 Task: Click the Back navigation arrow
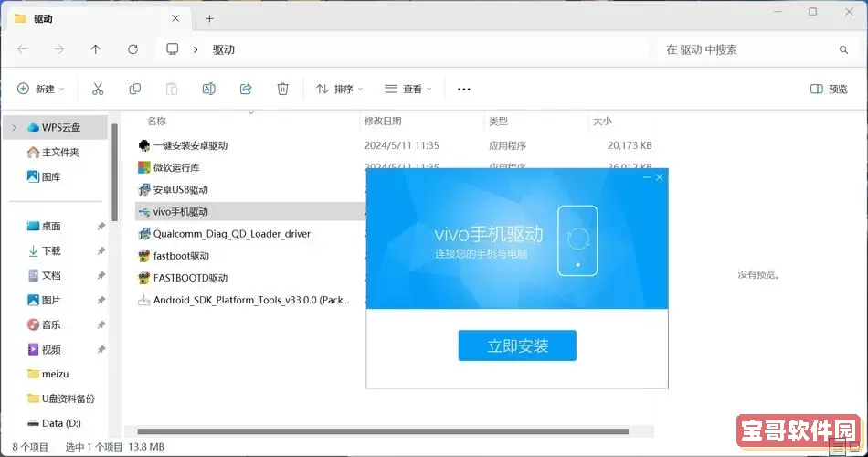(22, 49)
